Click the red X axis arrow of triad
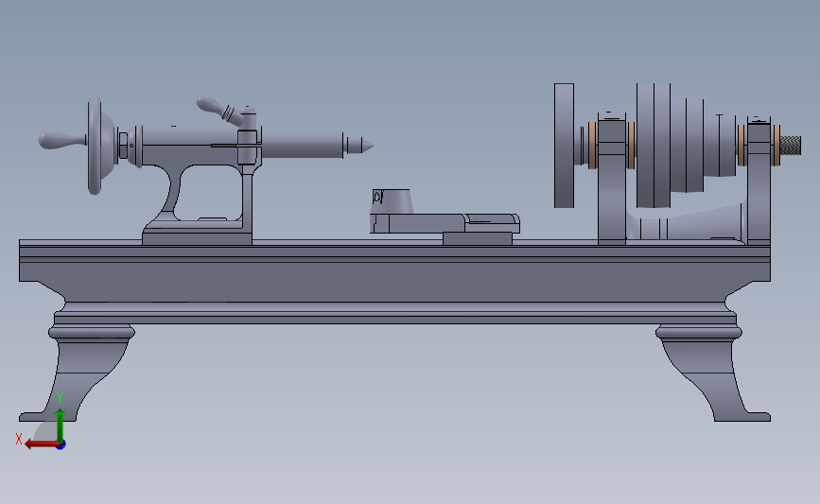 pyautogui.click(x=42, y=444)
